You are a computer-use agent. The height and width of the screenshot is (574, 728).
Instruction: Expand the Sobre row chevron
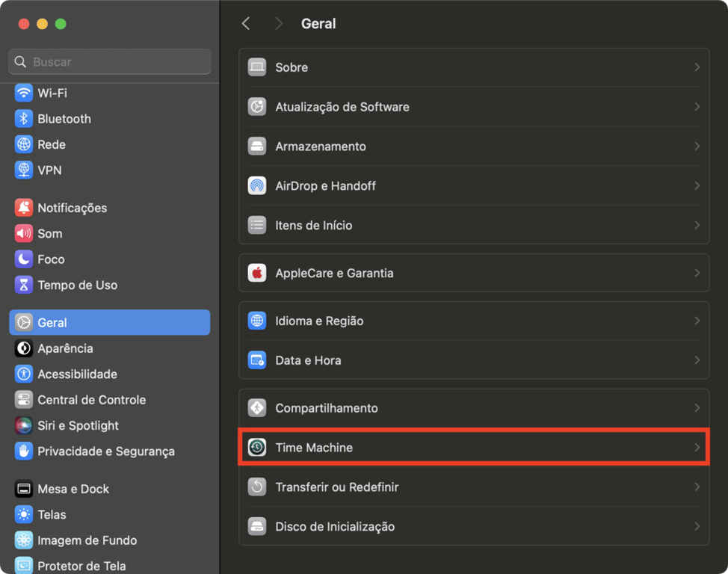coord(697,67)
